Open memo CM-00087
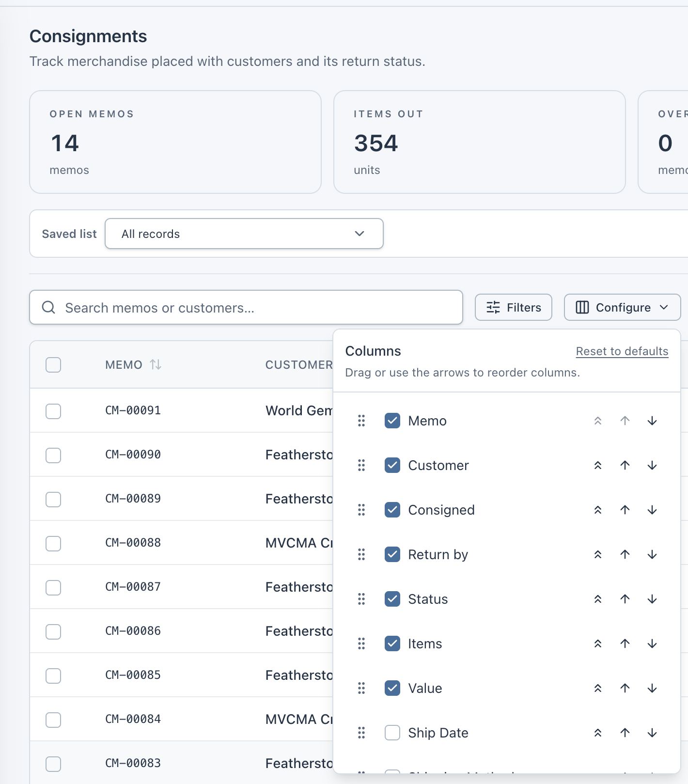688x784 pixels. pos(133,587)
